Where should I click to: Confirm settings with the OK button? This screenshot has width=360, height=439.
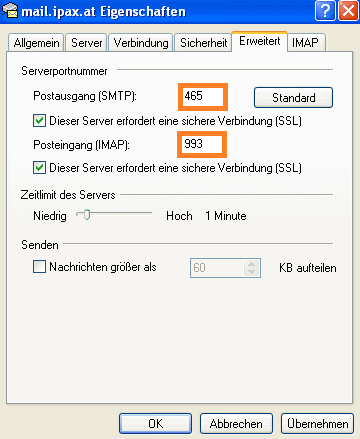coord(155,424)
